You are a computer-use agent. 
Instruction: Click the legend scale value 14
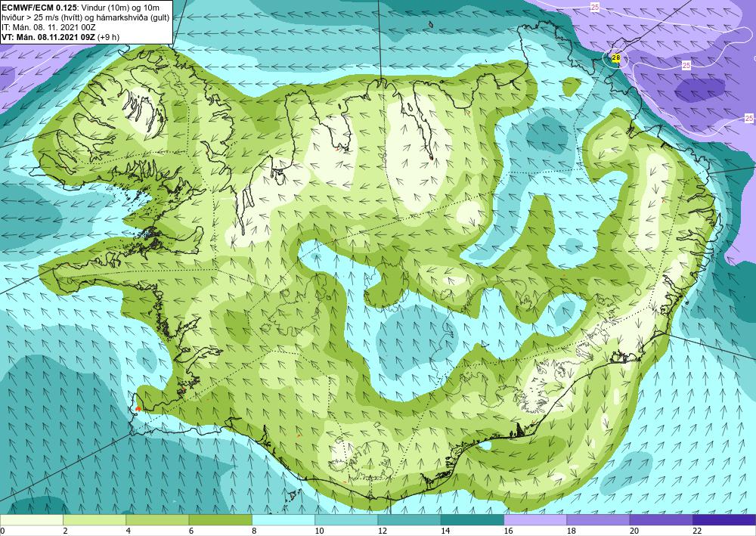click(x=445, y=531)
